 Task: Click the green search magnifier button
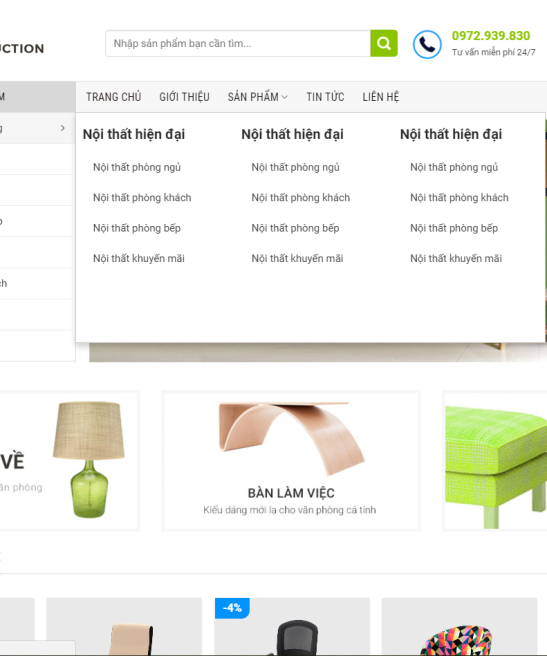[384, 43]
